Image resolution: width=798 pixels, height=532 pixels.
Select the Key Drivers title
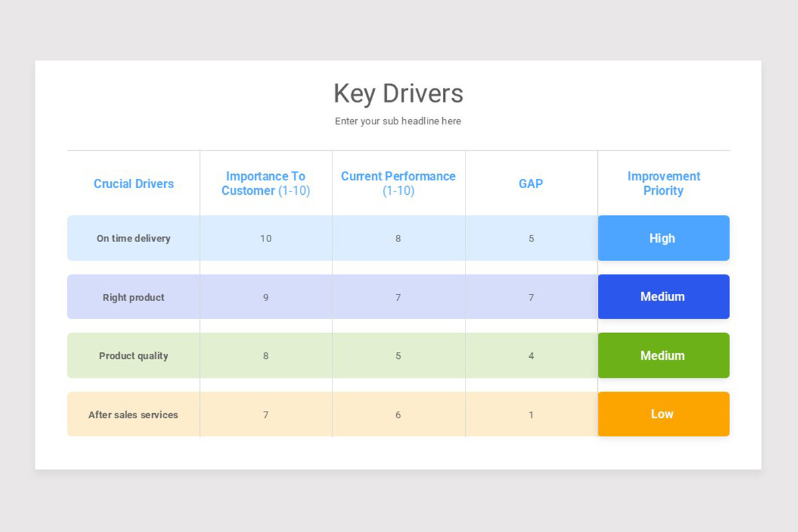pos(398,94)
